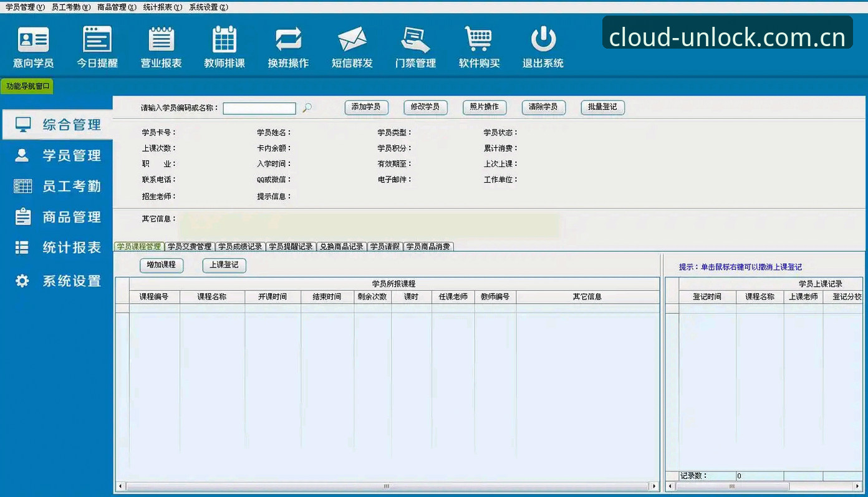This screenshot has height=497, width=868.
Task: Click 照片操作 button
Action: click(485, 107)
